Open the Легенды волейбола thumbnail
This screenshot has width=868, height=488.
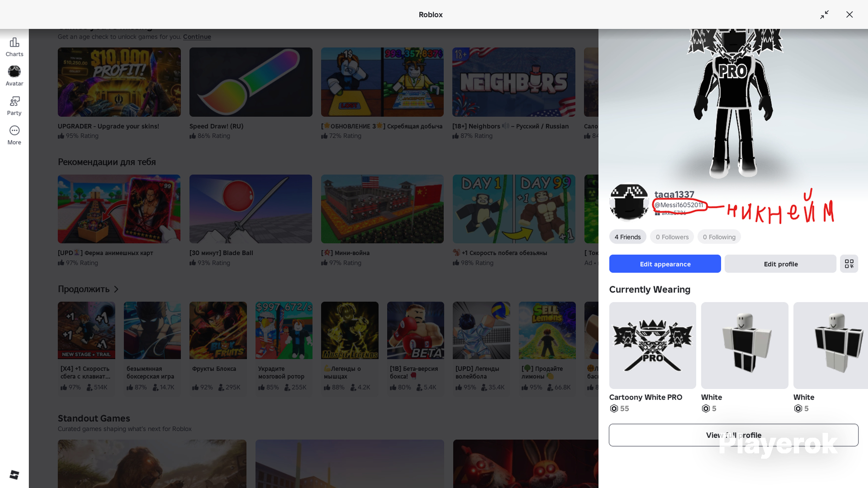click(481, 330)
